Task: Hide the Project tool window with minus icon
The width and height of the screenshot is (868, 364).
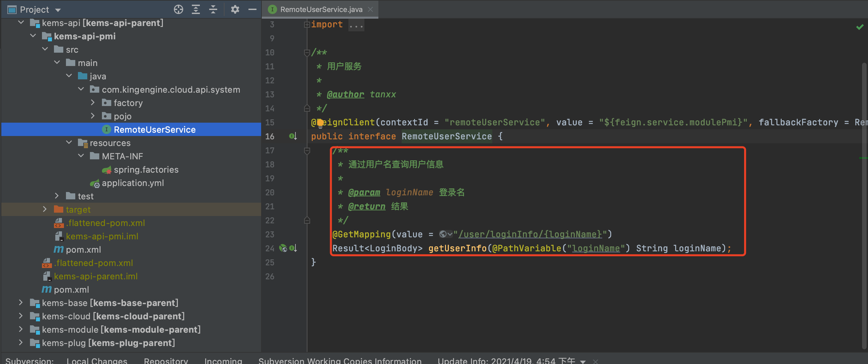Action: coord(252,9)
